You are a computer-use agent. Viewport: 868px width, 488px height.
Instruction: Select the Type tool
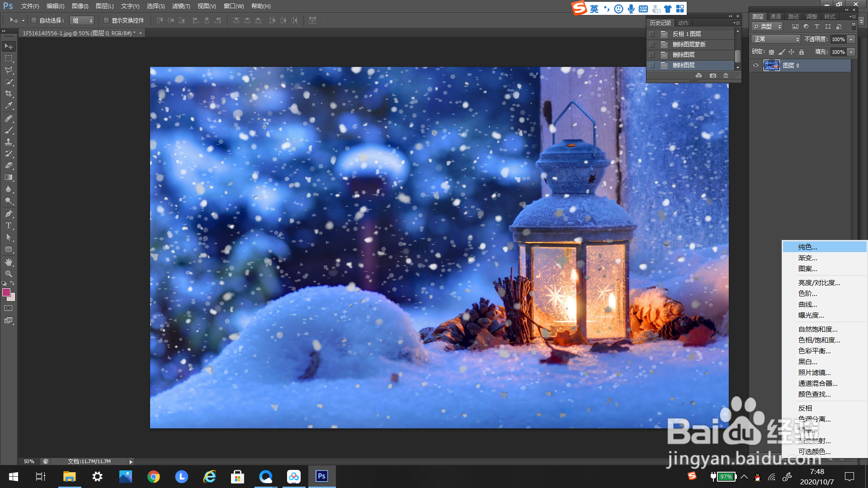(9, 225)
